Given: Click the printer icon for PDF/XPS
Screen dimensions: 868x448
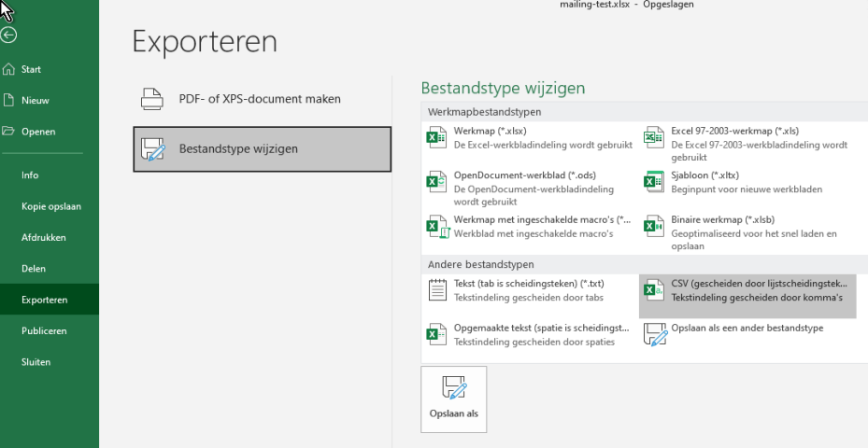Looking at the screenshot, I should tap(152, 99).
